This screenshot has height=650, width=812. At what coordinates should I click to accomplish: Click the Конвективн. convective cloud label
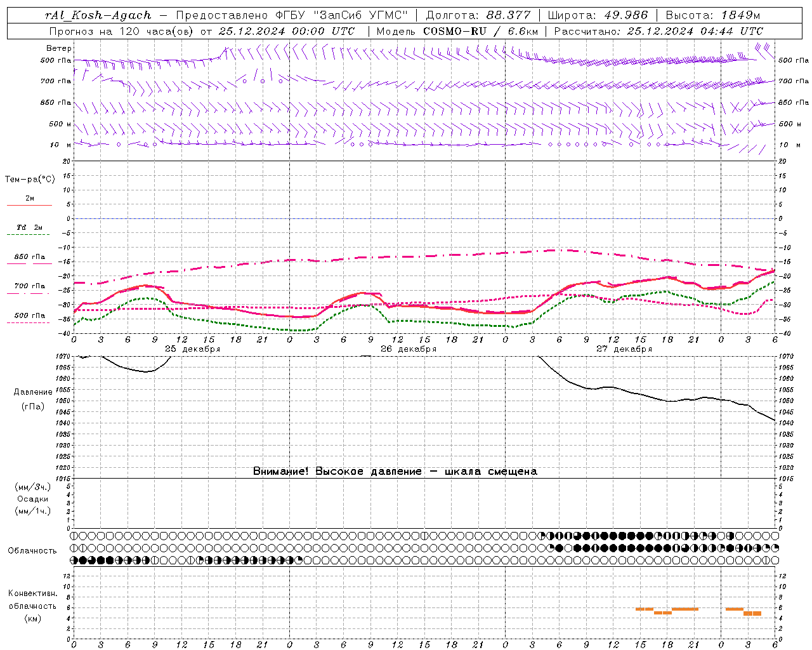pyautogui.click(x=32, y=594)
